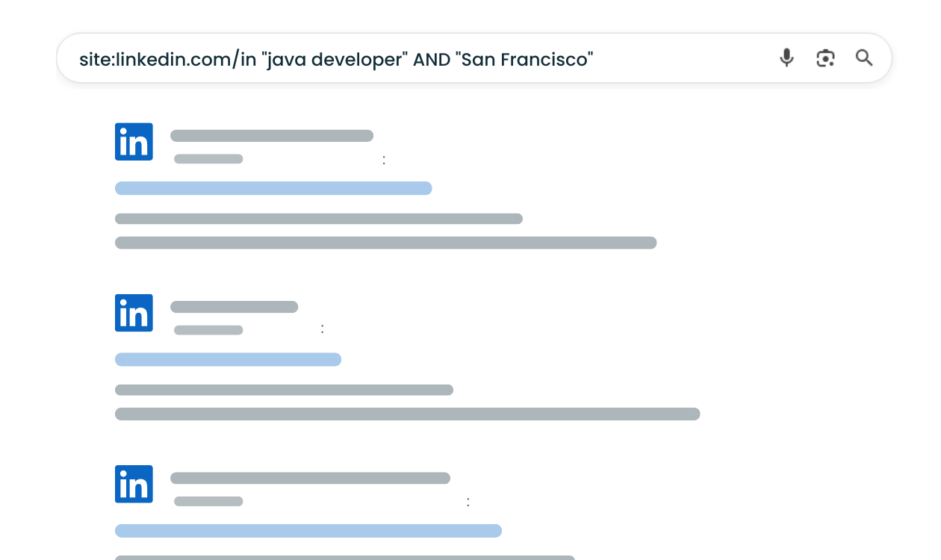Open the first result's blue title link
941x560 pixels.
pyautogui.click(x=273, y=188)
